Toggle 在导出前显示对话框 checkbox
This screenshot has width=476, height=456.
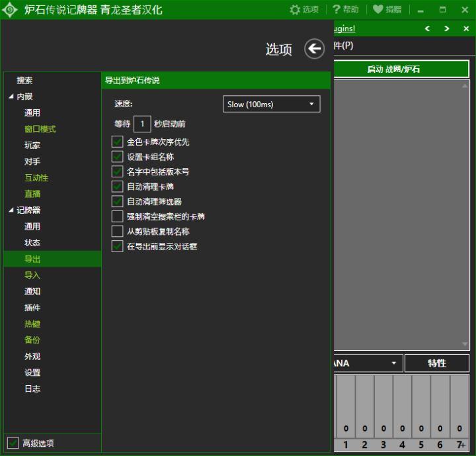tap(117, 246)
